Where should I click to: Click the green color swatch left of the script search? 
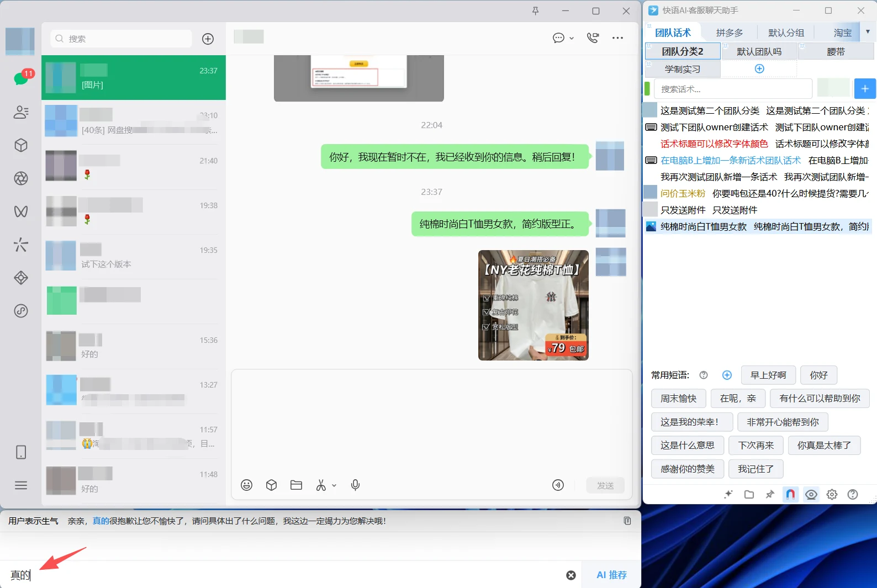point(647,88)
